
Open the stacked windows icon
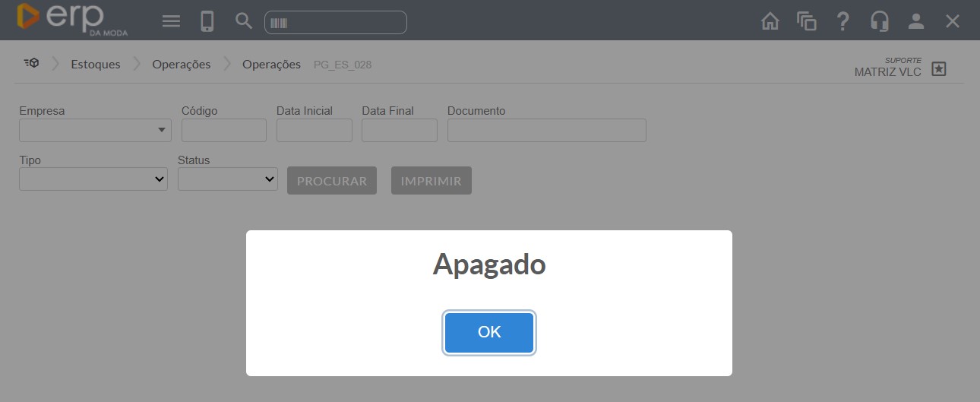tap(807, 21)
